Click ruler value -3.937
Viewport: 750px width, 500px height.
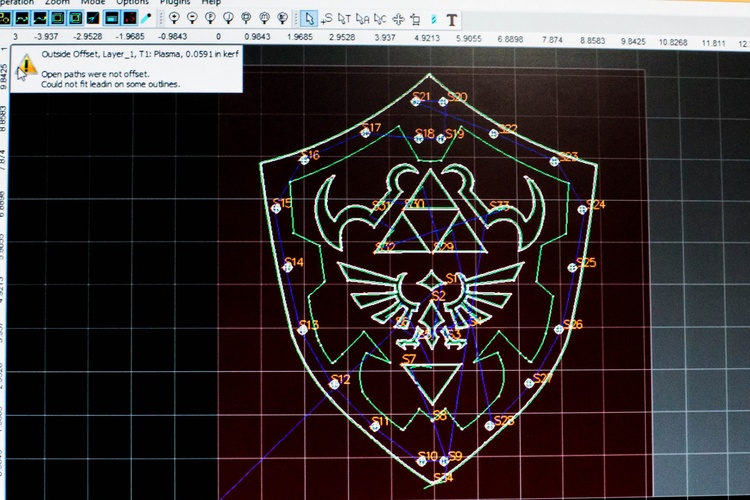pyautogui.click(x=46, y=36)
